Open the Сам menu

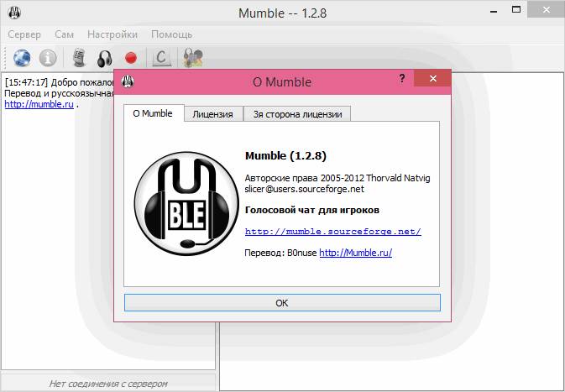coord(64,34)
